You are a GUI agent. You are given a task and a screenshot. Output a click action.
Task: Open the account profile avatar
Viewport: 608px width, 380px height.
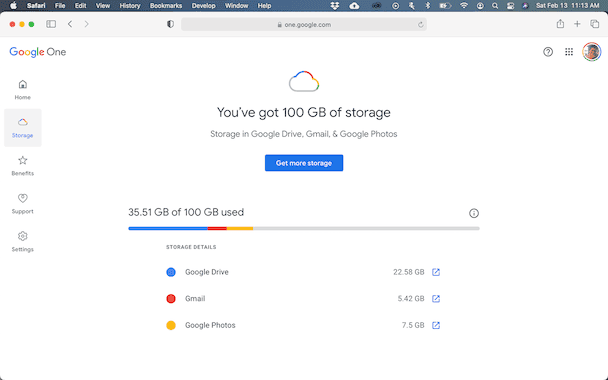pyautogui.click(x=591, y=52)
